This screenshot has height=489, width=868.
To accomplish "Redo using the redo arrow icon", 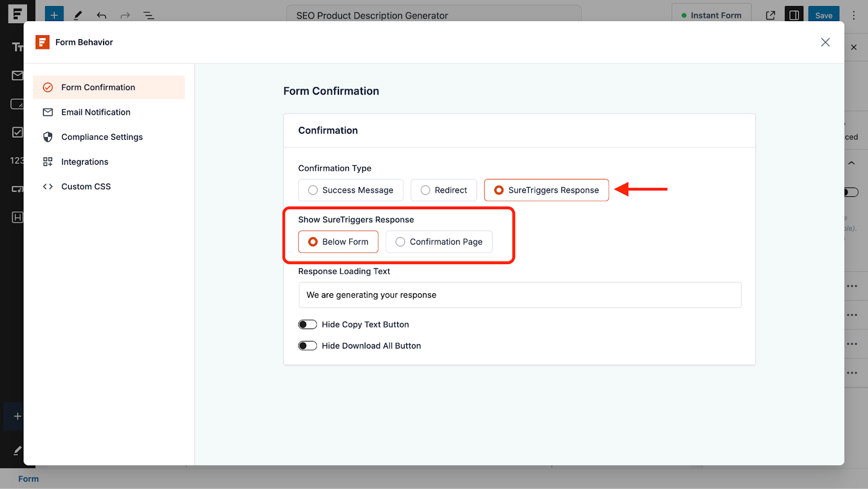I will (125, 15).
